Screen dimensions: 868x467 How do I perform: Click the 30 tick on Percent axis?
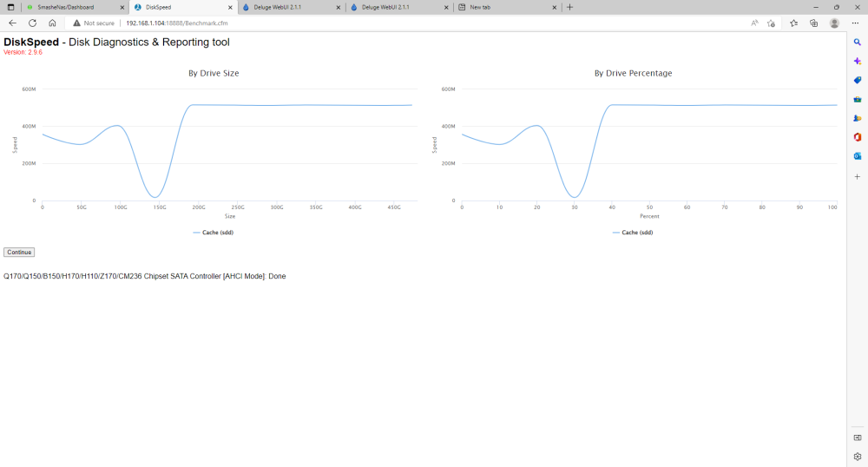575,207
